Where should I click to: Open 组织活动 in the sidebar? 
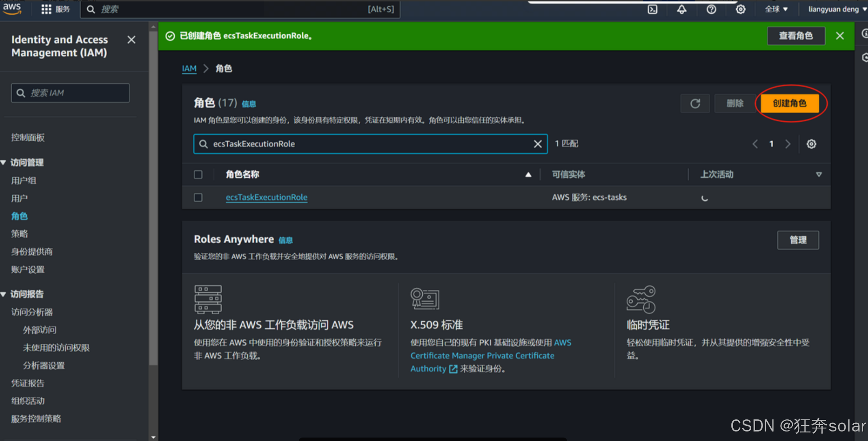point(28,401)
